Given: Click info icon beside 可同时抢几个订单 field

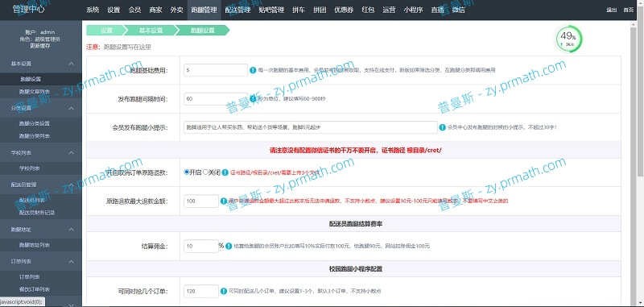Looking at the screenshot, I should click(x=224, y=292).
